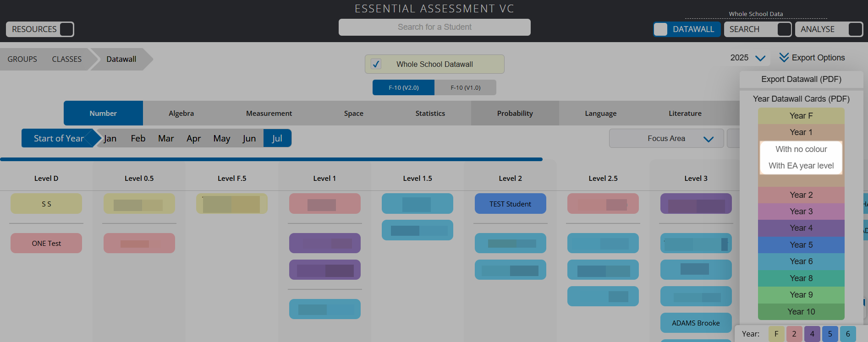Select Apr on the month timeline
Screen dimensions: 868x342
[194, 138]
